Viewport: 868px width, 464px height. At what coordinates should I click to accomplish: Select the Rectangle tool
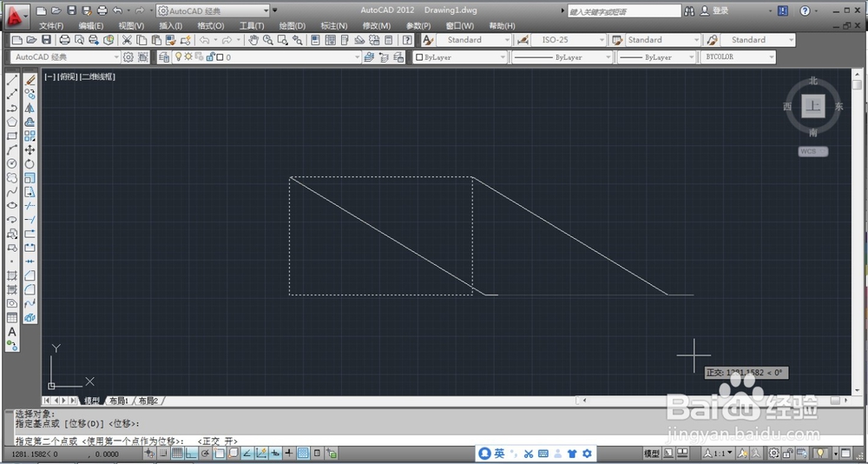click(x=11, y=136)
